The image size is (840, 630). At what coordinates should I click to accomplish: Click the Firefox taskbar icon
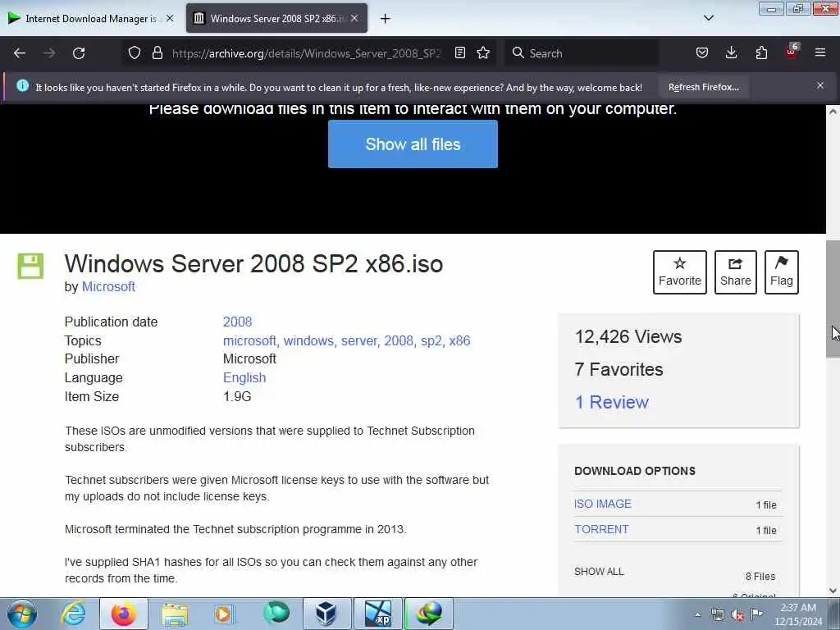coord(124,614)
